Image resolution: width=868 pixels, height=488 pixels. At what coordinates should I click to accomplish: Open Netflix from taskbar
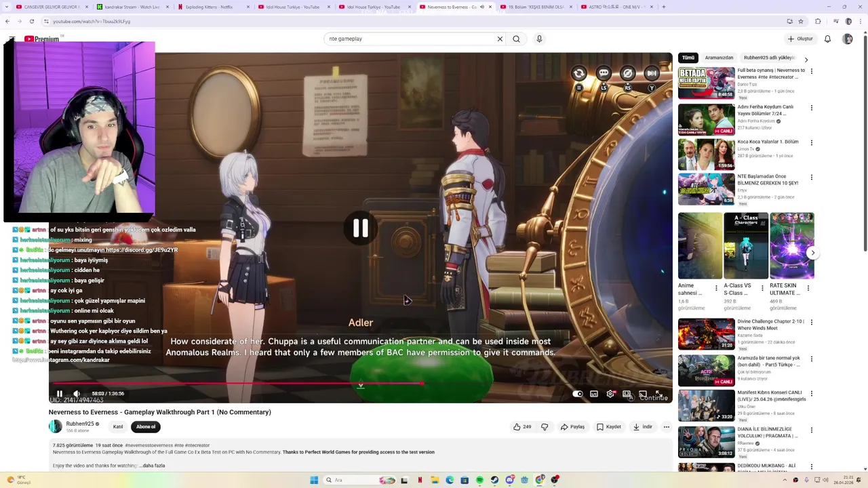(420, 480)
